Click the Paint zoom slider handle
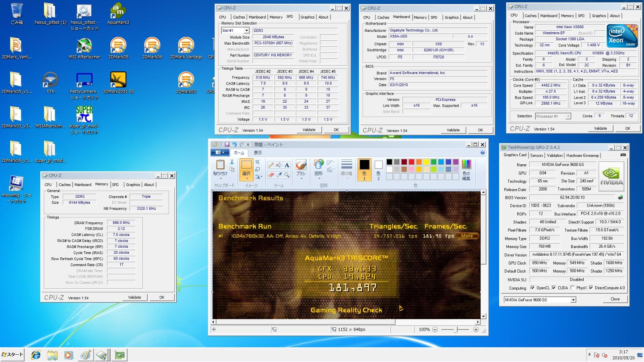The height and width of the screenshot is (362, 644). pos(456,330)
